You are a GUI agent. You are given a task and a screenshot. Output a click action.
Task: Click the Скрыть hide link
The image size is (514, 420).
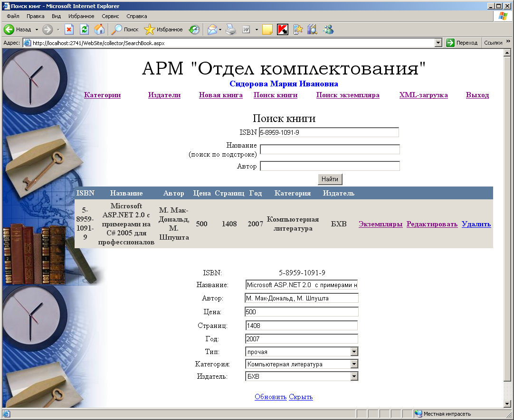point(301,397)
